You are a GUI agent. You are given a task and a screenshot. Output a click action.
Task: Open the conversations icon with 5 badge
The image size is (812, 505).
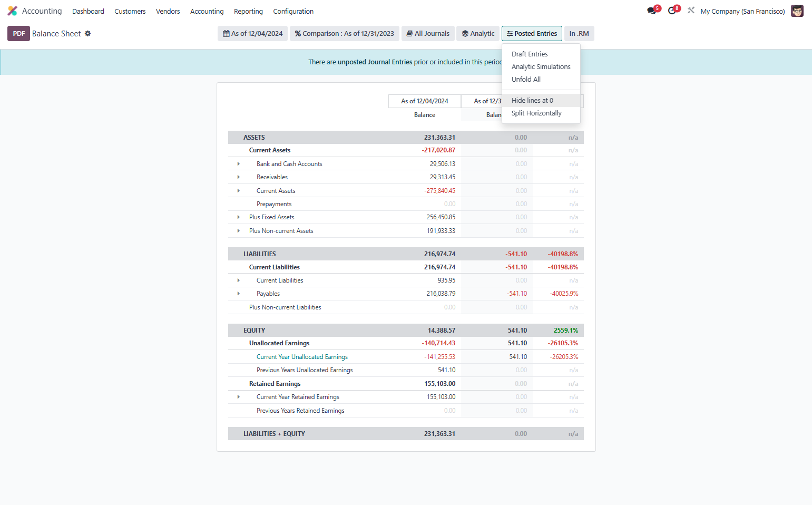click(x=652, y=11)
